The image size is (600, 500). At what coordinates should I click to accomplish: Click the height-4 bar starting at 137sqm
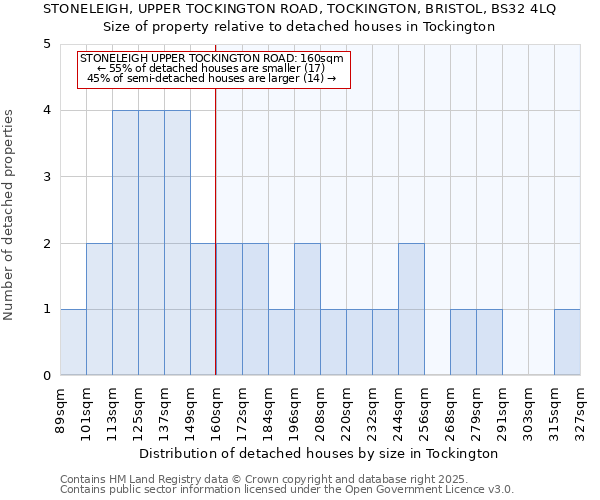tap(178, 243)
